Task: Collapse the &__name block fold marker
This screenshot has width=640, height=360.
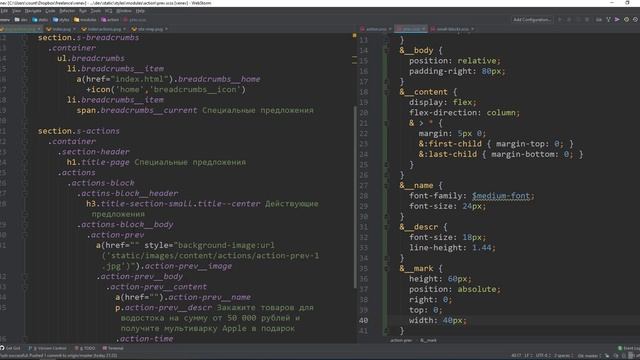Action: 386,186
